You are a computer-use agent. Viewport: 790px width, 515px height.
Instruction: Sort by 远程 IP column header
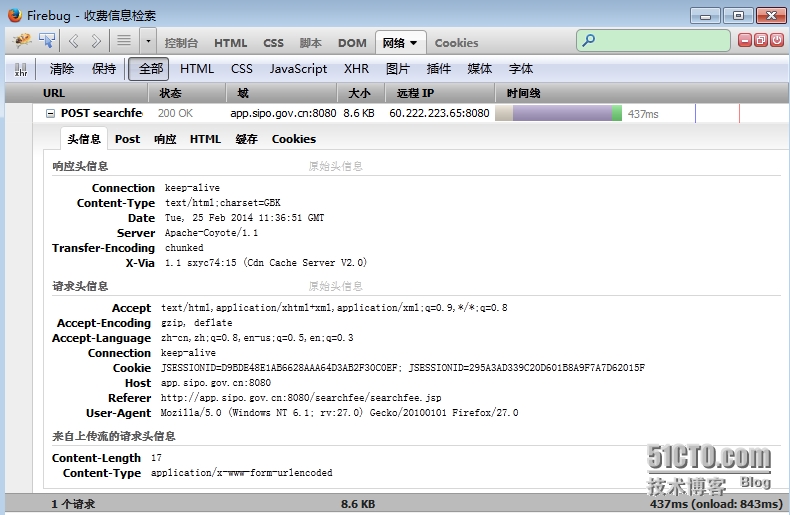(439, 93)
